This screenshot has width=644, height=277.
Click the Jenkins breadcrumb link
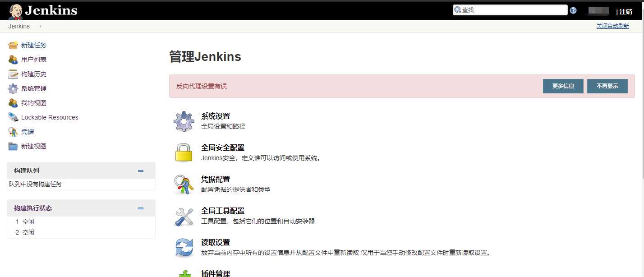19,26
